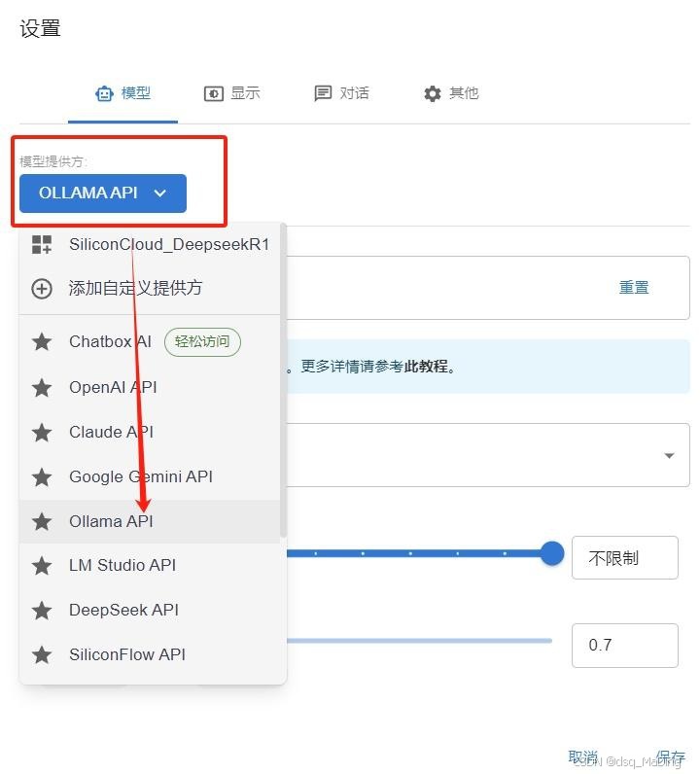Click the gear icon beside 其他

(433, 93)
